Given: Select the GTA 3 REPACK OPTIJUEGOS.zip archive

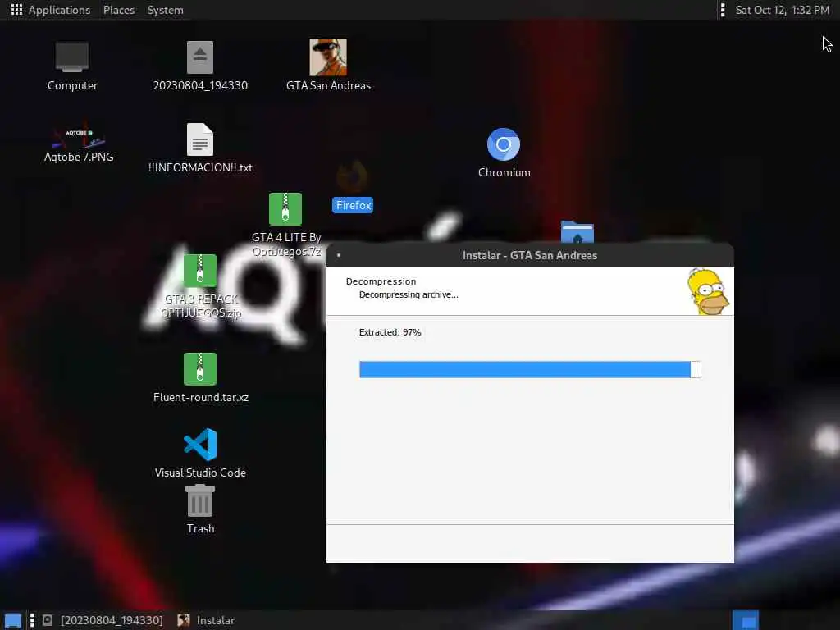Looking at the screenshot, I should (x=200, y=271).
